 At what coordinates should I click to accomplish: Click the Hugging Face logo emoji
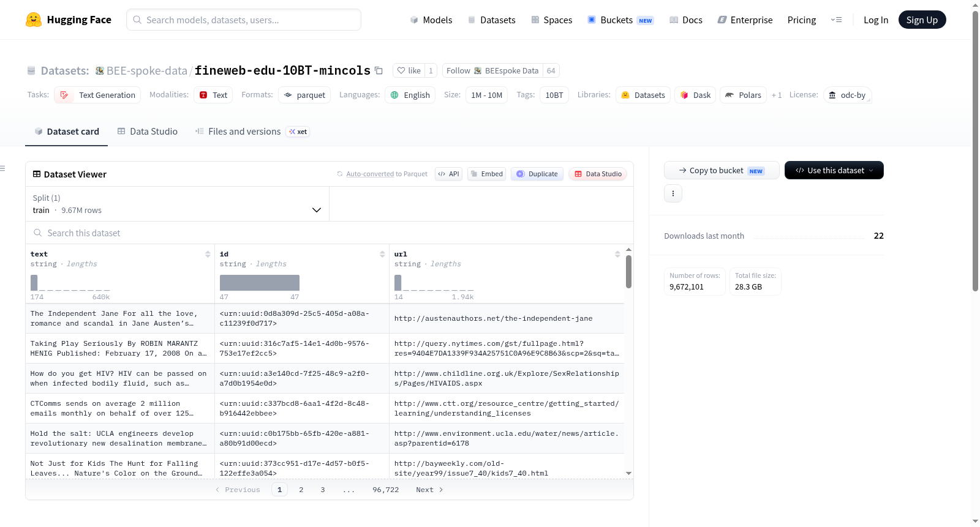[34, 20]
